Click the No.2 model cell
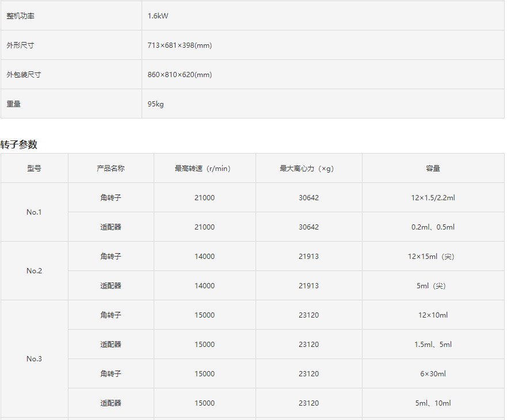507x420 pixels. (x=34, y=271)
